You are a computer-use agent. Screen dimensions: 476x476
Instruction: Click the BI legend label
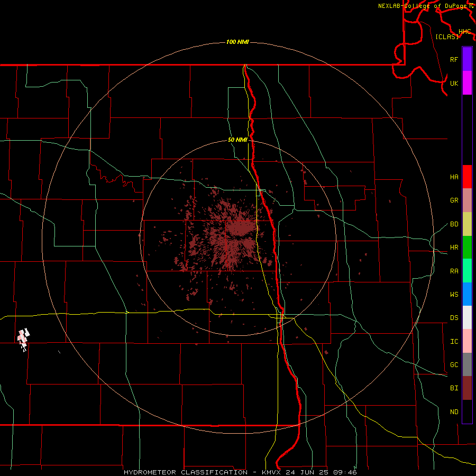click(454, 388)
